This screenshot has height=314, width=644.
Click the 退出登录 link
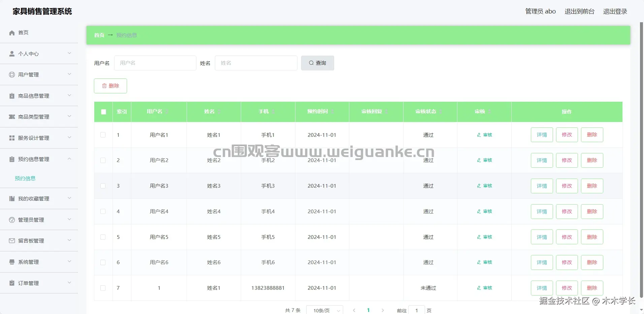click(615, 11)
